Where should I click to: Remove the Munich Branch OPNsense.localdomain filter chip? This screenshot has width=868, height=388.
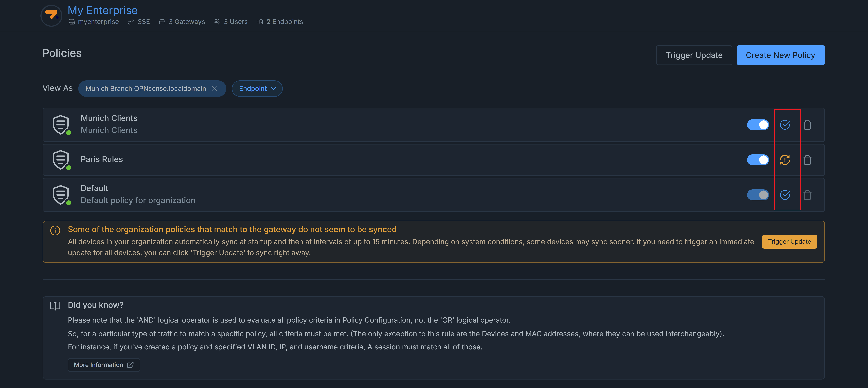coord(215,89)
